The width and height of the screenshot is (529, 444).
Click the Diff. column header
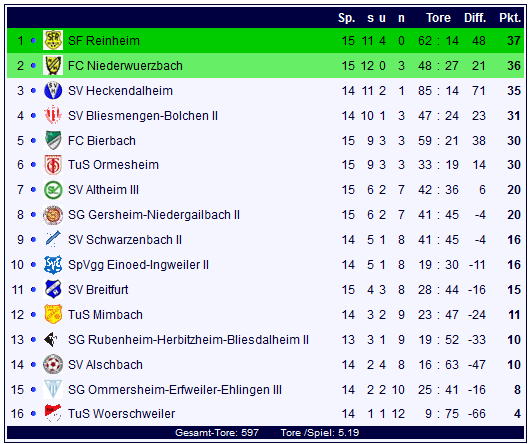tap(475, 18)
